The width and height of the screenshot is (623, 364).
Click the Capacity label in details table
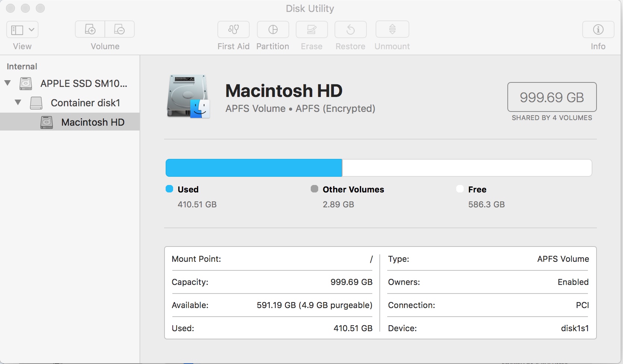(x=190, y=282)
